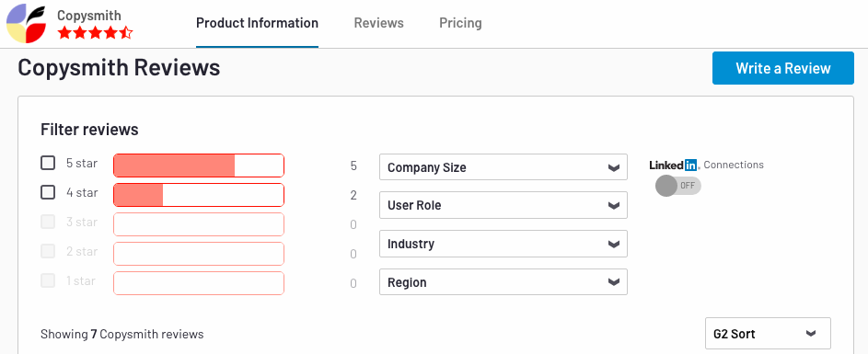Check the 4 star filter checkbox
This screenshot has width=868, height=354.
tap(48, 192)
